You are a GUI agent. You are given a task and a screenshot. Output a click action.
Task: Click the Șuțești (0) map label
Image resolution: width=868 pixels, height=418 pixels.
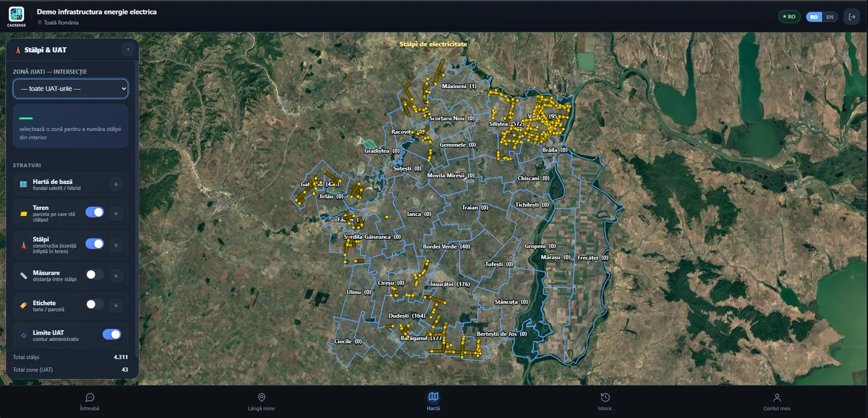click(407, 169)
